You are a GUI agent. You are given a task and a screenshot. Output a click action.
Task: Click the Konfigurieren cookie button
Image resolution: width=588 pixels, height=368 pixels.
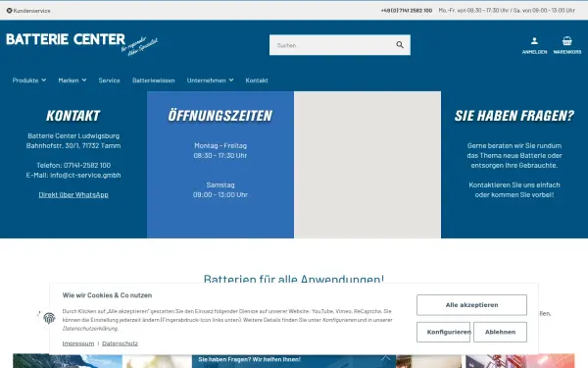point(443,332)
